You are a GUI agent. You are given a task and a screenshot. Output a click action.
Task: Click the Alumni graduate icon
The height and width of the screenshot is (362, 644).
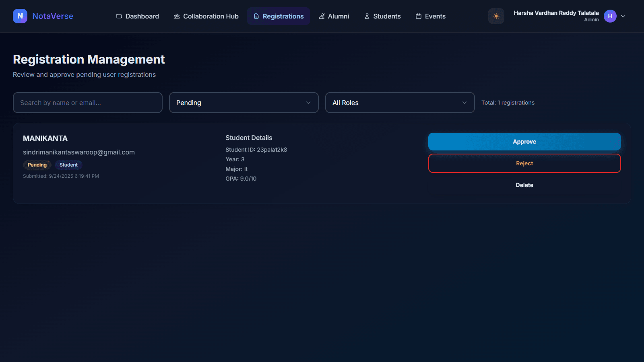coord(322,16)
